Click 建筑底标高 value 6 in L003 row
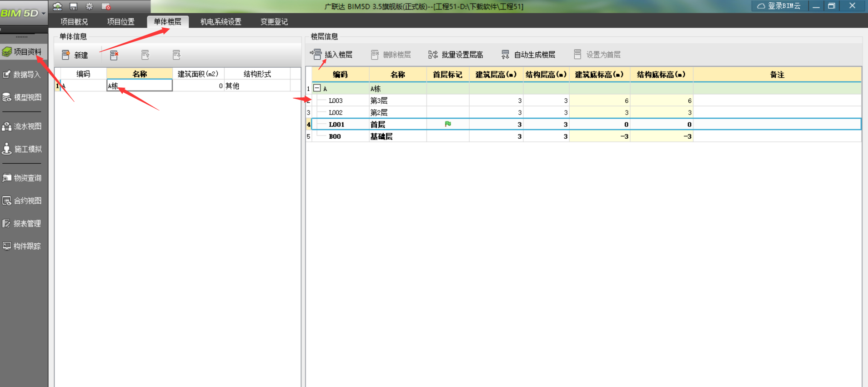 600,101
